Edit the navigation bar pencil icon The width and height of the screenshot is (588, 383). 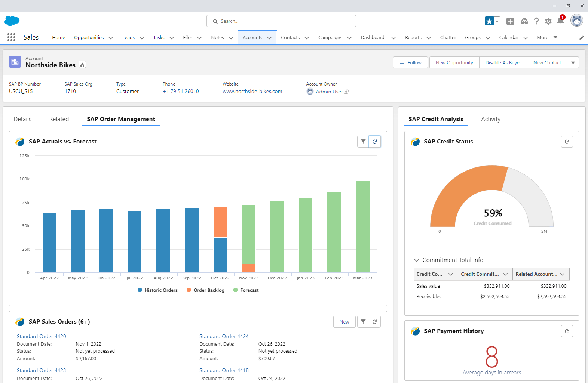point(581,38)
